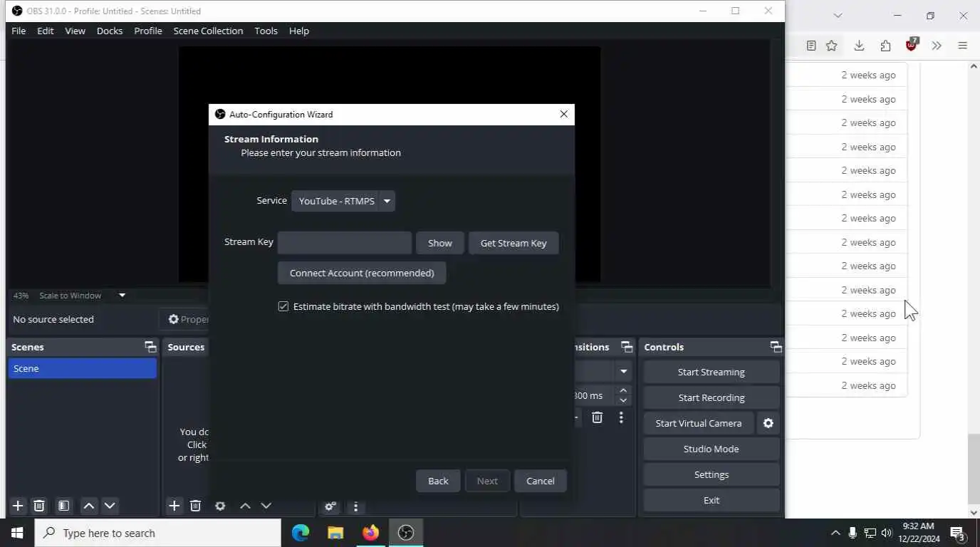Switch to Firefox in taskbar

tap(370, 533)
